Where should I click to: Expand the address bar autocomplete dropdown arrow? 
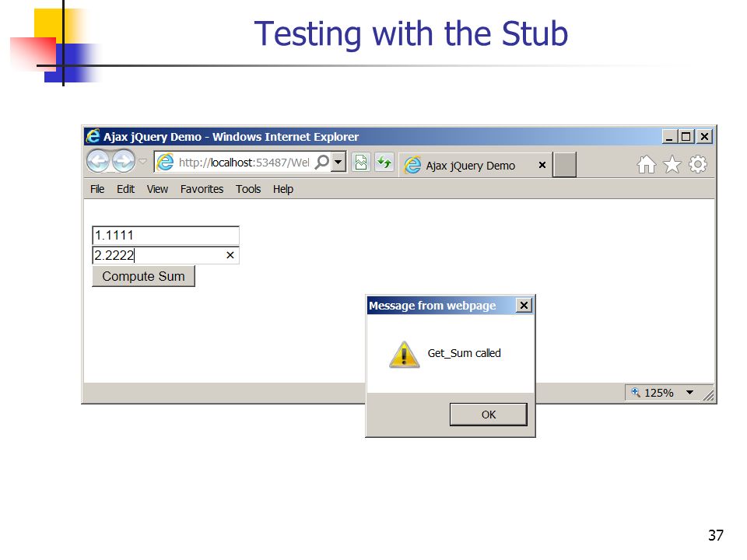[x=338, y=162]
